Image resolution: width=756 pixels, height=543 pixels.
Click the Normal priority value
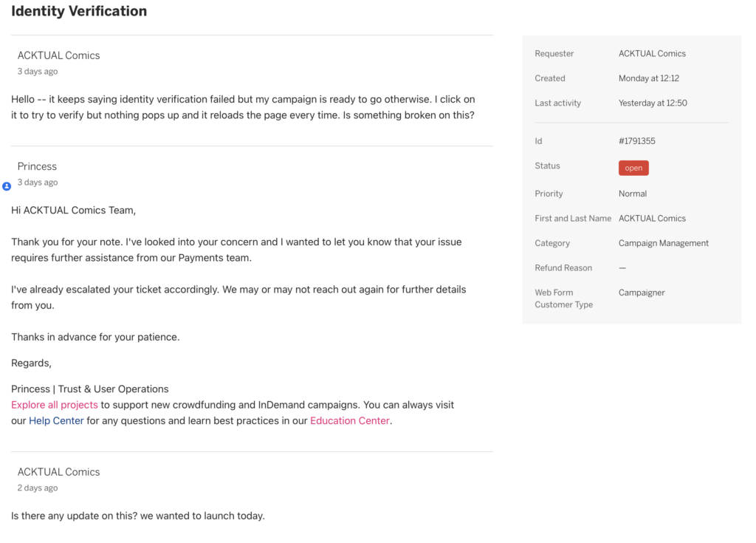click(x=633, y=194)
